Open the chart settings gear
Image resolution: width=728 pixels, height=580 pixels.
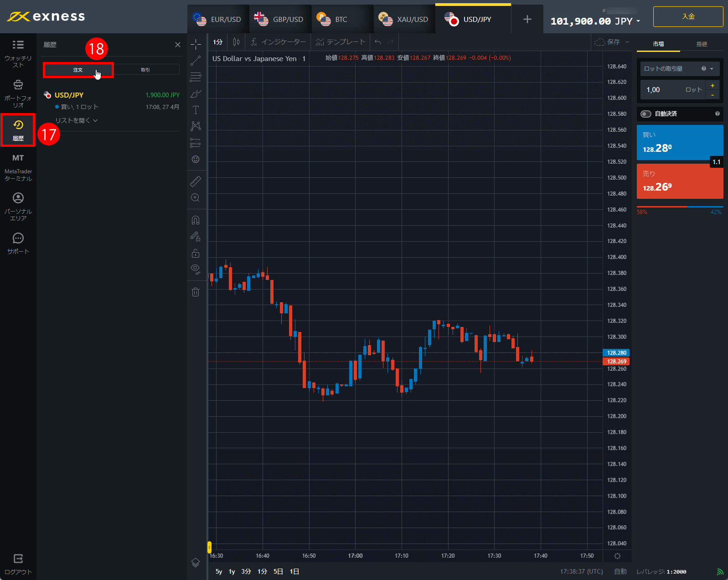[617, 556]
